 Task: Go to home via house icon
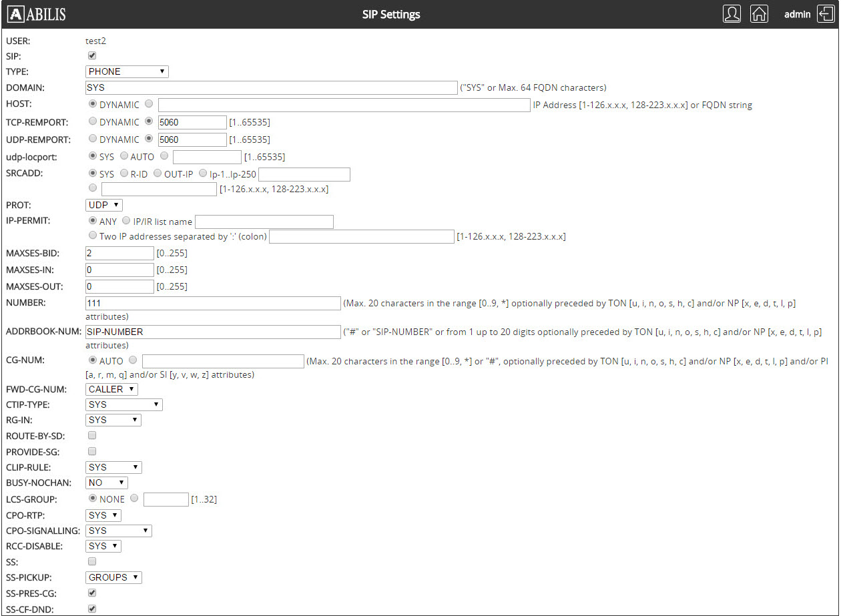tap(759, 14)
